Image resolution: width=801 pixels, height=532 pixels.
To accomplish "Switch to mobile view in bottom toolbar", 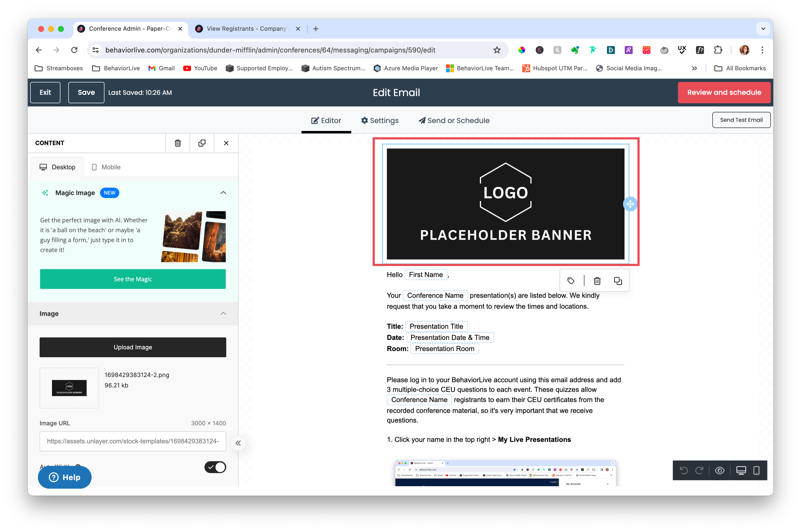I will (756, 470).
